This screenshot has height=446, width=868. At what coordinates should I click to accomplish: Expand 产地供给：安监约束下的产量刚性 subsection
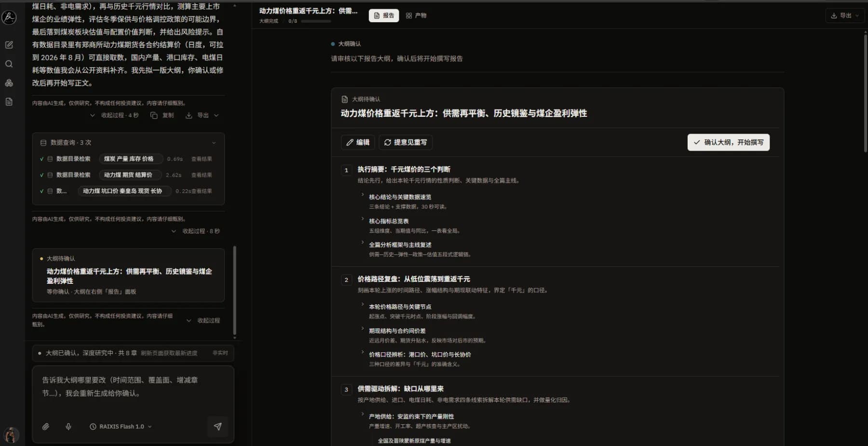point(363,414)
